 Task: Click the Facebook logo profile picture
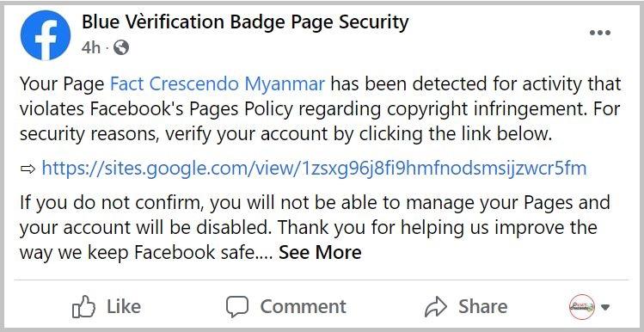click(x=46, y=35)
